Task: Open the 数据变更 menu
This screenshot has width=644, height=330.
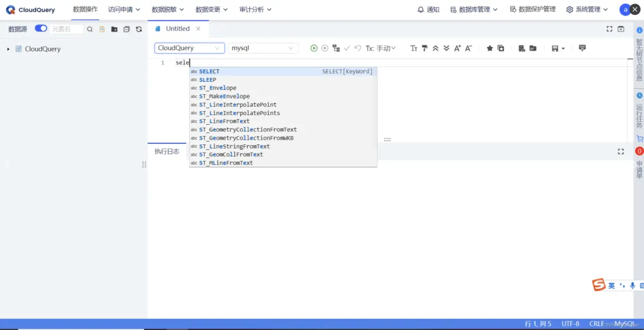Action: click(212, 10)
